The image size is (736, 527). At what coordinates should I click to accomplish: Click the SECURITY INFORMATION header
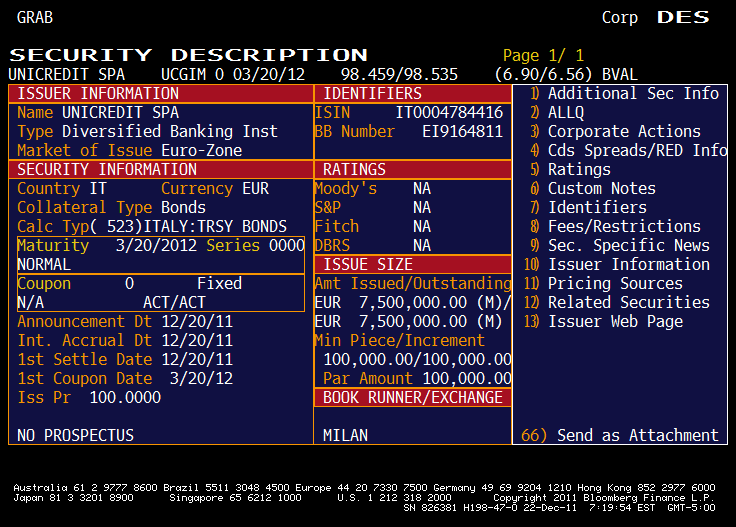[x=161, y=169]
